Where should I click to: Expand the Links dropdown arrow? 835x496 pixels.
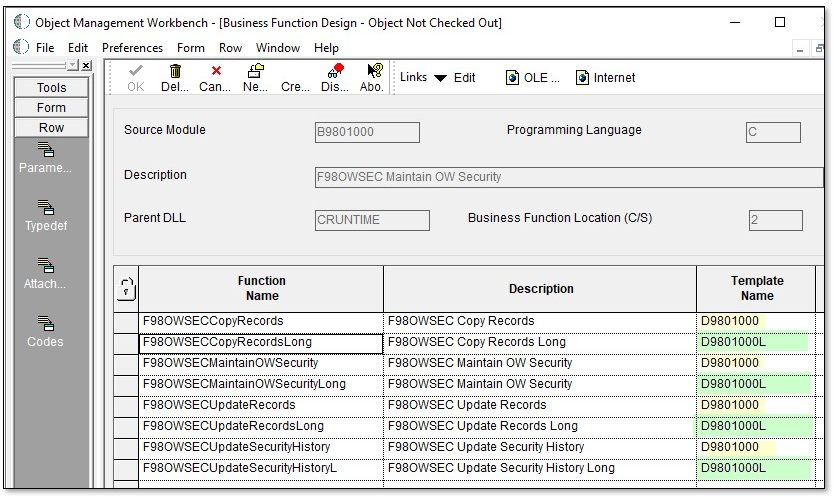click(440, 78)
